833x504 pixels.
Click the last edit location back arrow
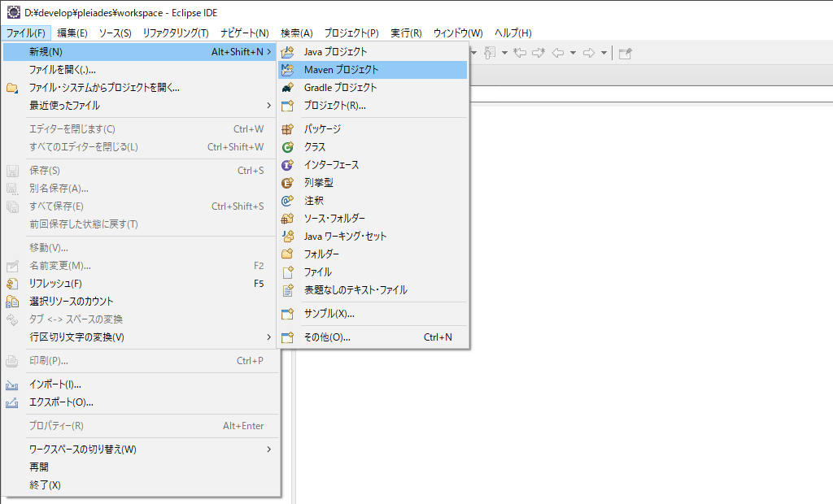(x=521, y=53)
